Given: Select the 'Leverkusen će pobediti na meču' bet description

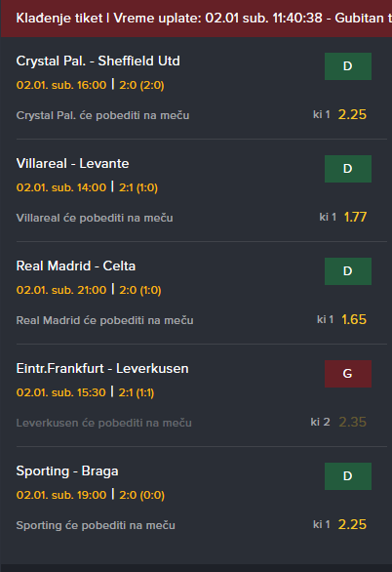Looking at the screenshot, I should click(103, 423).
